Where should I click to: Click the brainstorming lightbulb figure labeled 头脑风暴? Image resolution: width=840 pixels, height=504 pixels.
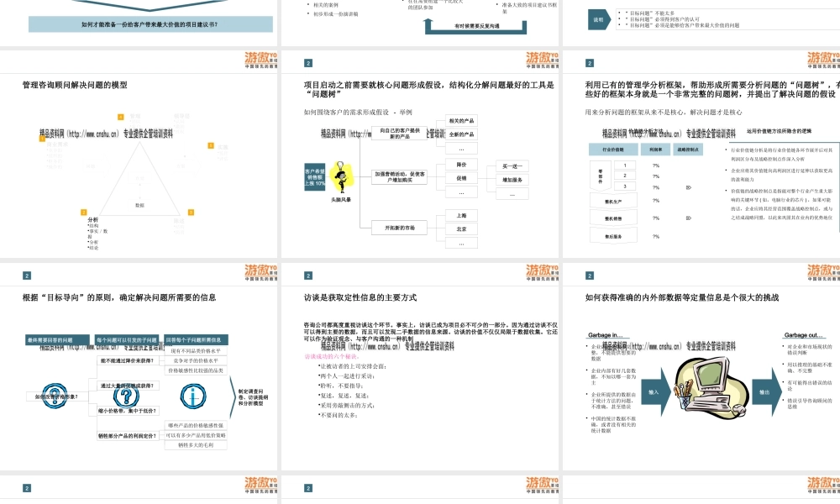[341, 177]
